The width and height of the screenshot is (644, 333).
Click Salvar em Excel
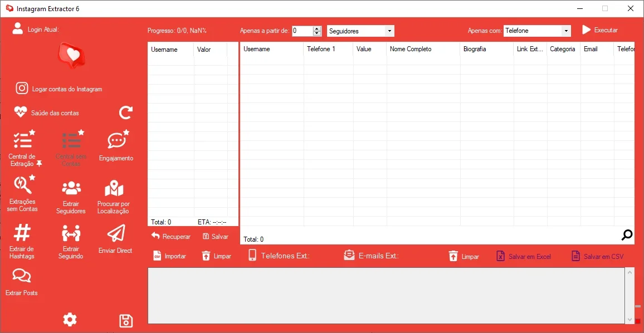tap(524, 256)
